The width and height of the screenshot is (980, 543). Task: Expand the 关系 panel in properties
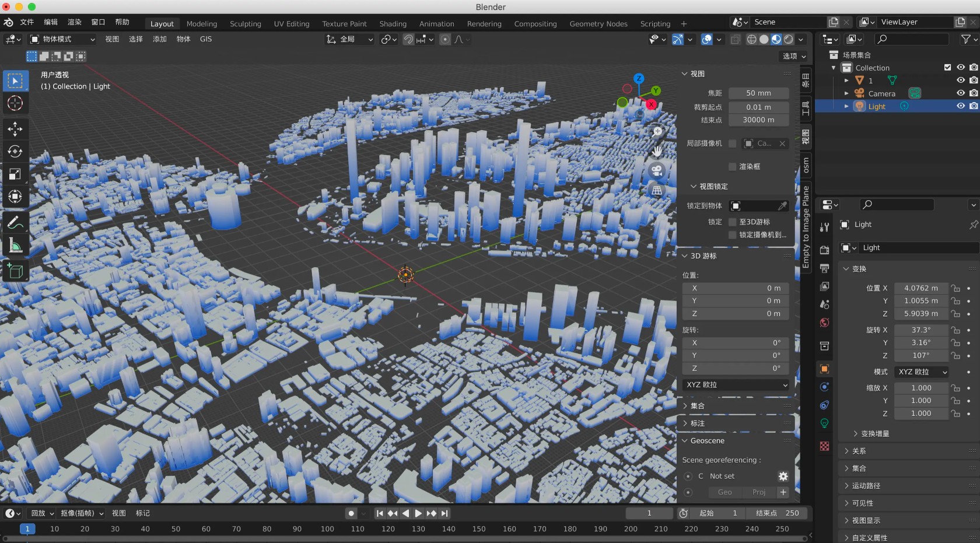coord(859,451)
